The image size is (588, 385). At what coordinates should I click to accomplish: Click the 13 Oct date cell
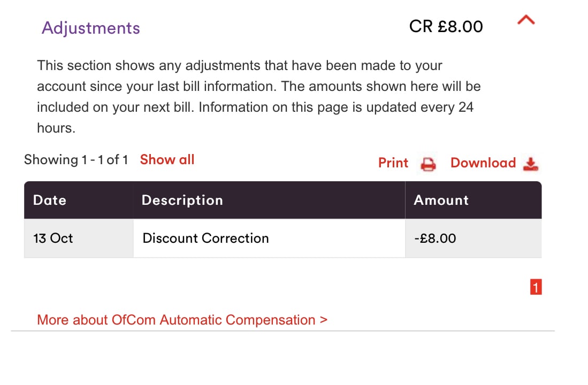click(x=79, y=238)
